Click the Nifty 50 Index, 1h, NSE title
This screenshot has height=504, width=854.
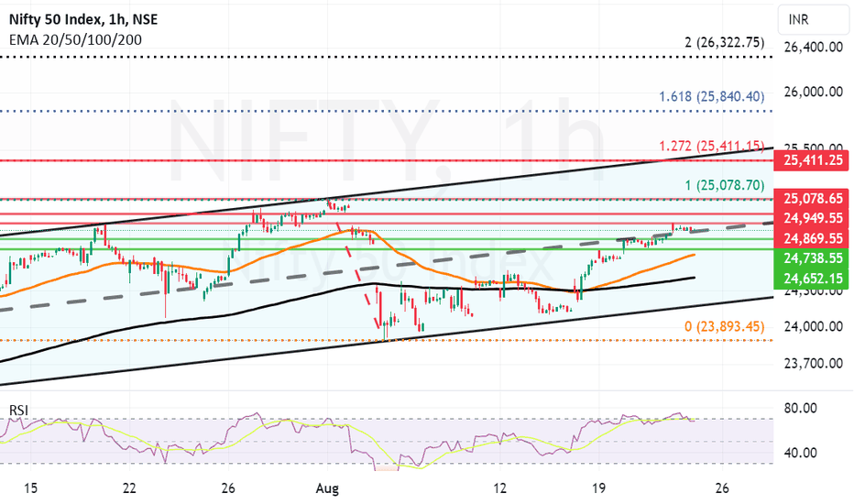83,19
